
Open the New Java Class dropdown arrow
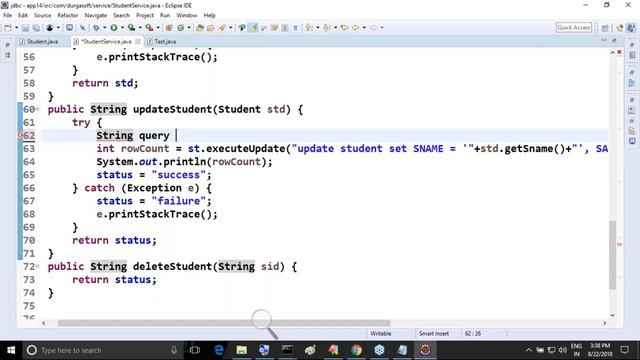click(x=189, y=28)
